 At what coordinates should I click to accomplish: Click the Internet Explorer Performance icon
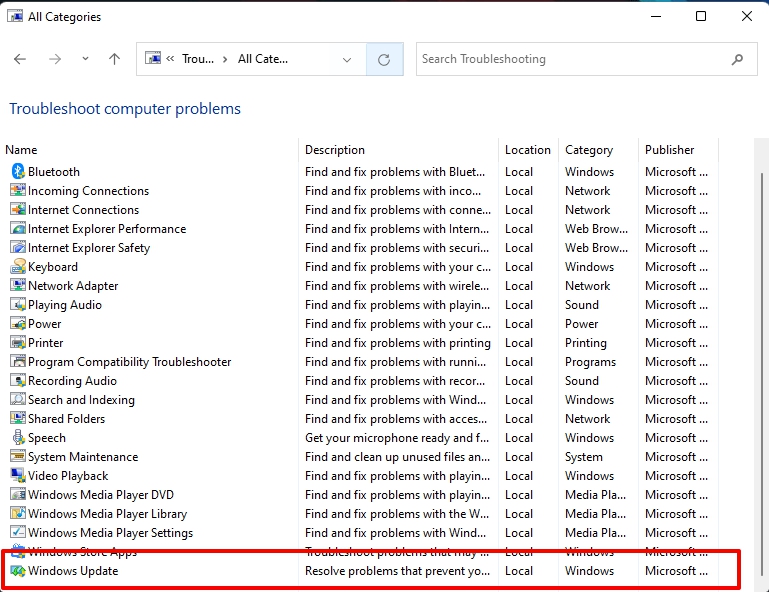click(x=18, y=229)
